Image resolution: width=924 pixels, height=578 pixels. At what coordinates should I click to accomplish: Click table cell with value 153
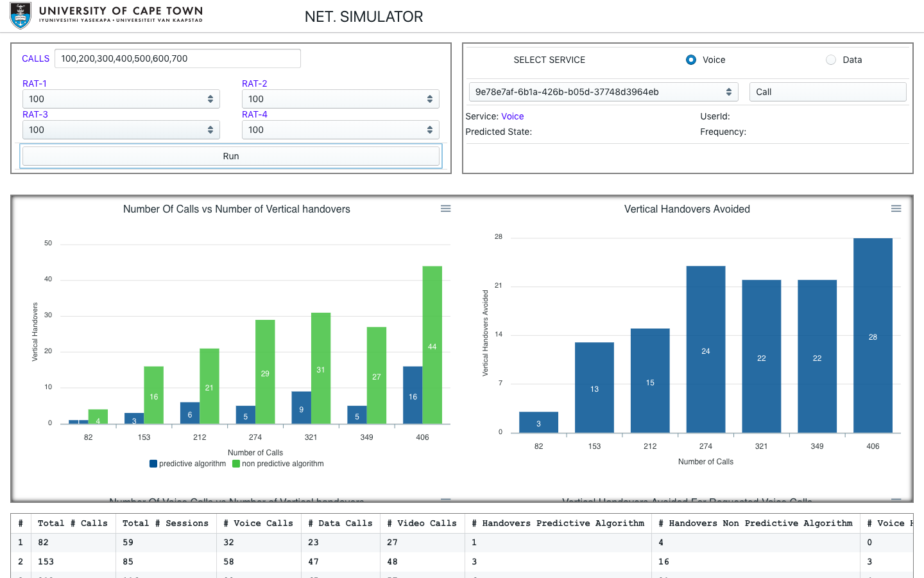pyautogui.click(x=73, y=561)
